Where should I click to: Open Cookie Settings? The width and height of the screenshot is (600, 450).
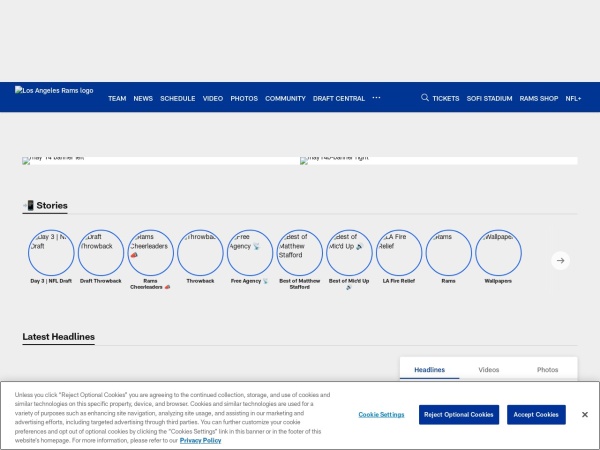point(381,415)
